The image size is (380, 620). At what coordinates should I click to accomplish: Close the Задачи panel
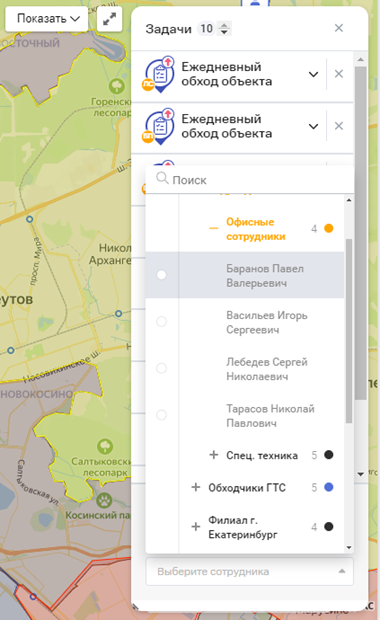[x=339, y=28]
